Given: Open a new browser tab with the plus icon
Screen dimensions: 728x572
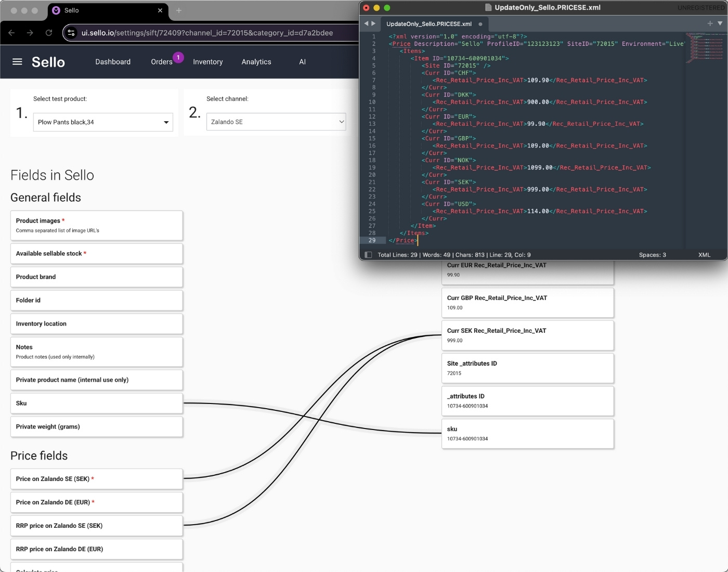Looking at the screenshot, I should pos(179,10).
